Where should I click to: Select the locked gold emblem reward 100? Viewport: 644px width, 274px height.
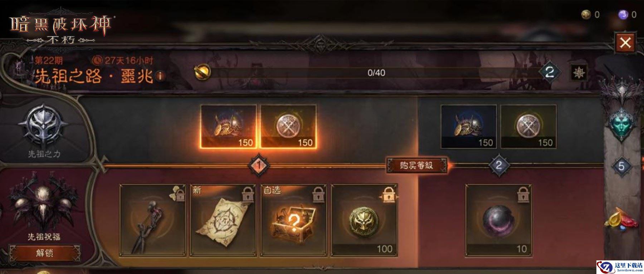(364, 220)
